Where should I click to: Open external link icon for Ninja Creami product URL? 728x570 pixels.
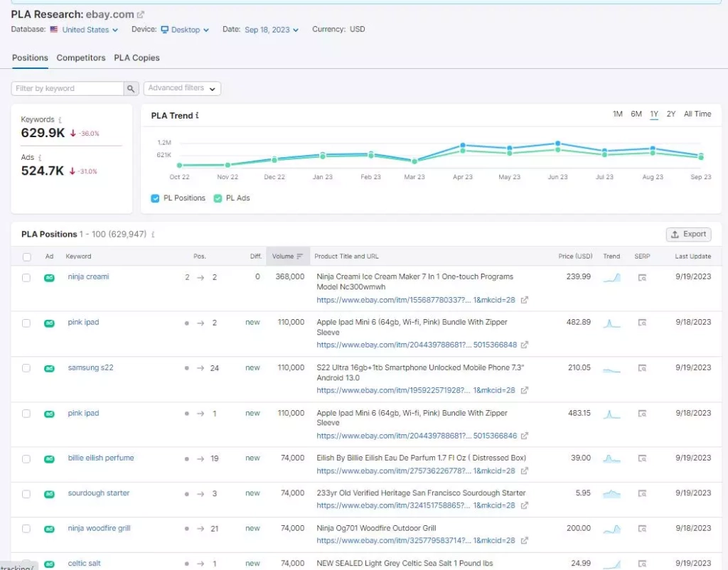[x=524, y=300]
